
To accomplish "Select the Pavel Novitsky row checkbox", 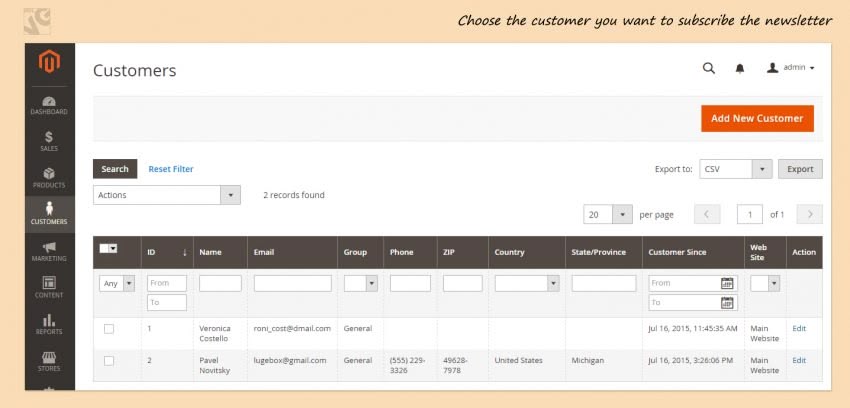I will pos(109,361).
